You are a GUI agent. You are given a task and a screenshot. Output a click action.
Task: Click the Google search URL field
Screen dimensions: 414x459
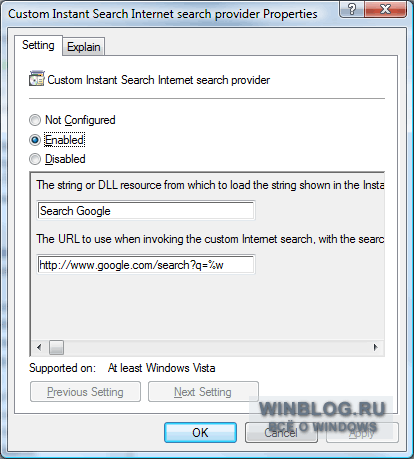click(x=146, y=265)
